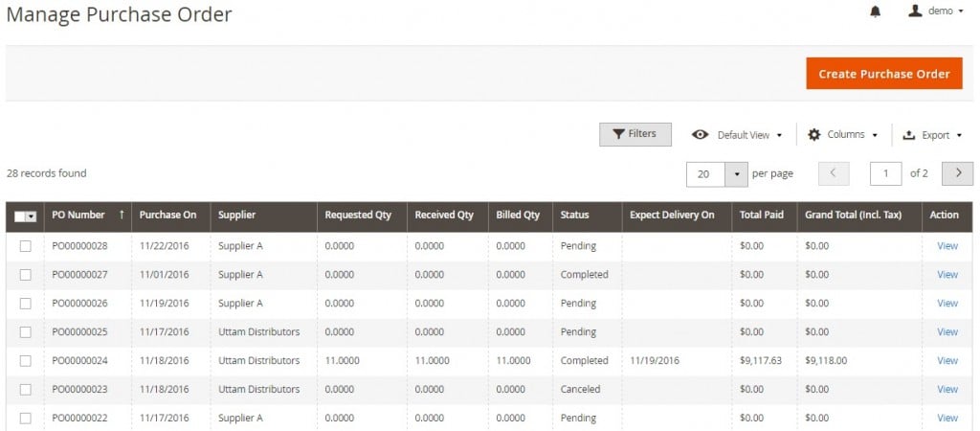Open View link for PO00000023
The image size is (980, 431).
pos(947,390)
